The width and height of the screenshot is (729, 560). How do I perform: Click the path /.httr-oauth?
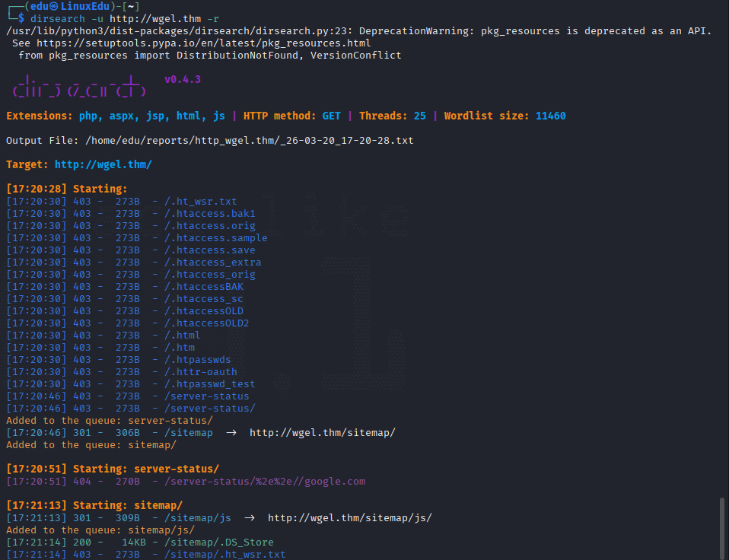[200, 372]
